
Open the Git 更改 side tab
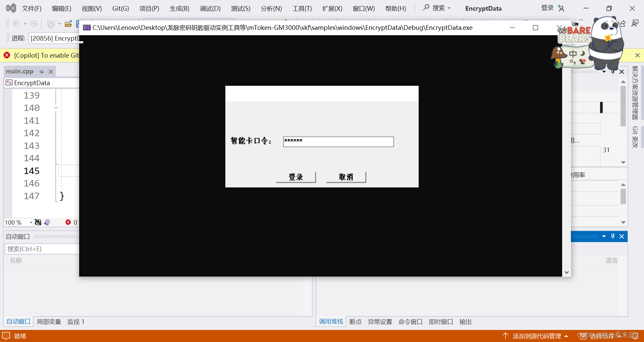click(x=635, y=137)
